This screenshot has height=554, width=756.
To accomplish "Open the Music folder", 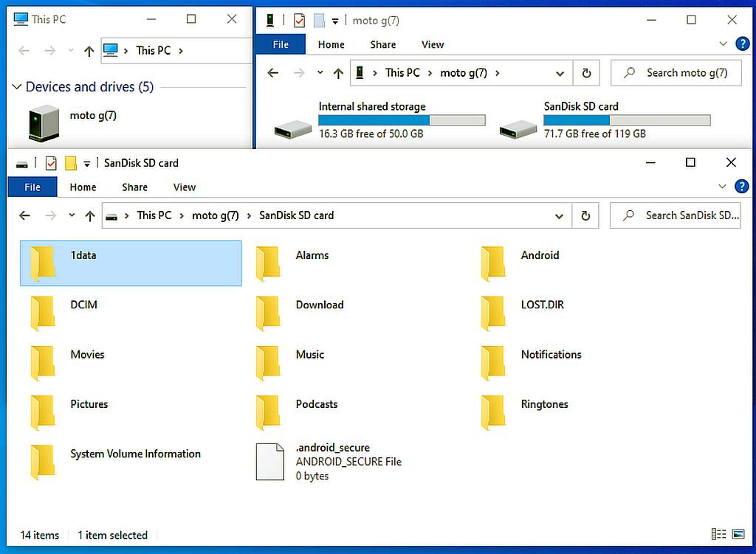I will (291, 362).
